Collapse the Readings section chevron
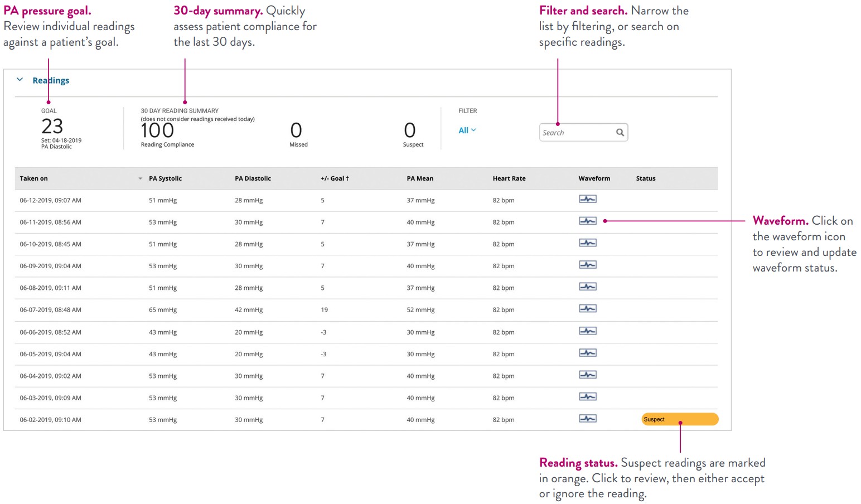 [20, 80]
